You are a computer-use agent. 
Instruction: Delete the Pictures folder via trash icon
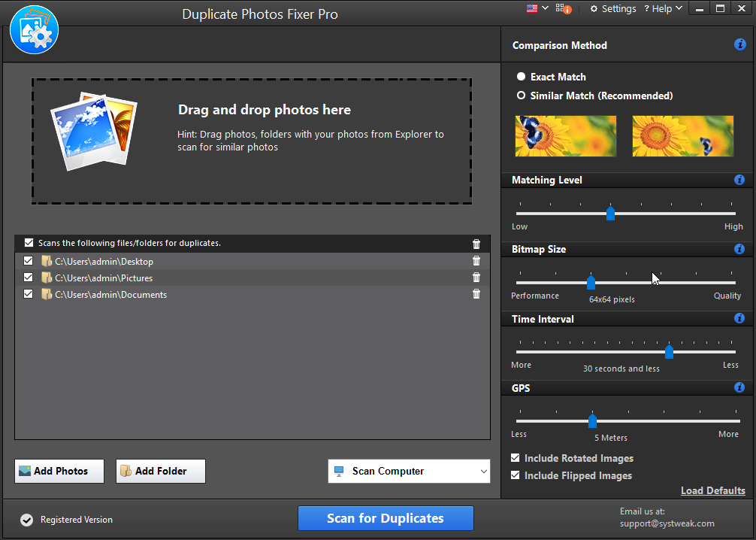pos(476,277)
